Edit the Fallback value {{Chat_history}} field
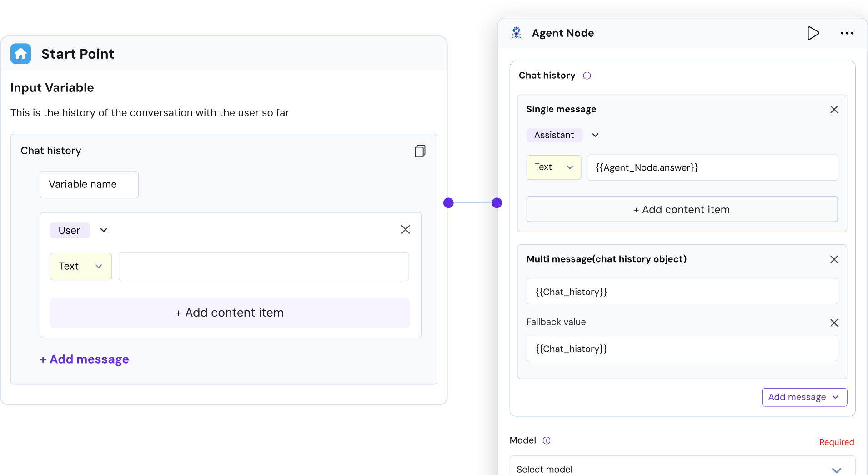868x475 pixels. (682, 349)
